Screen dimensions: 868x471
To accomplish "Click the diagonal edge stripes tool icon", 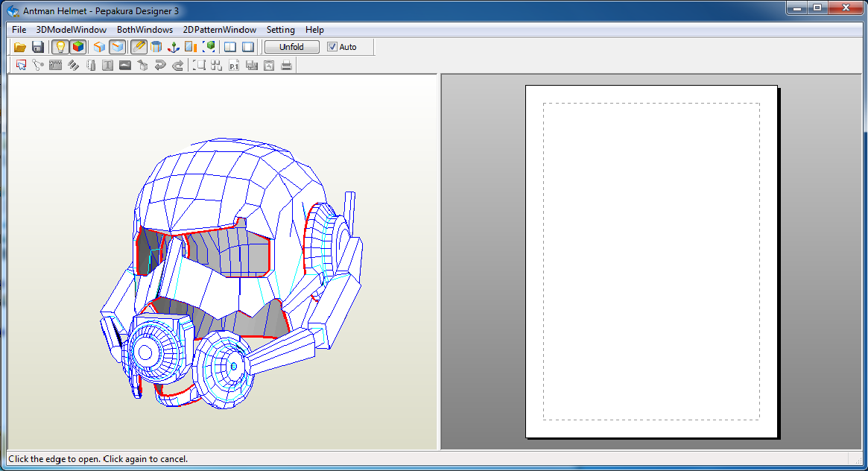I will [73, 66].
